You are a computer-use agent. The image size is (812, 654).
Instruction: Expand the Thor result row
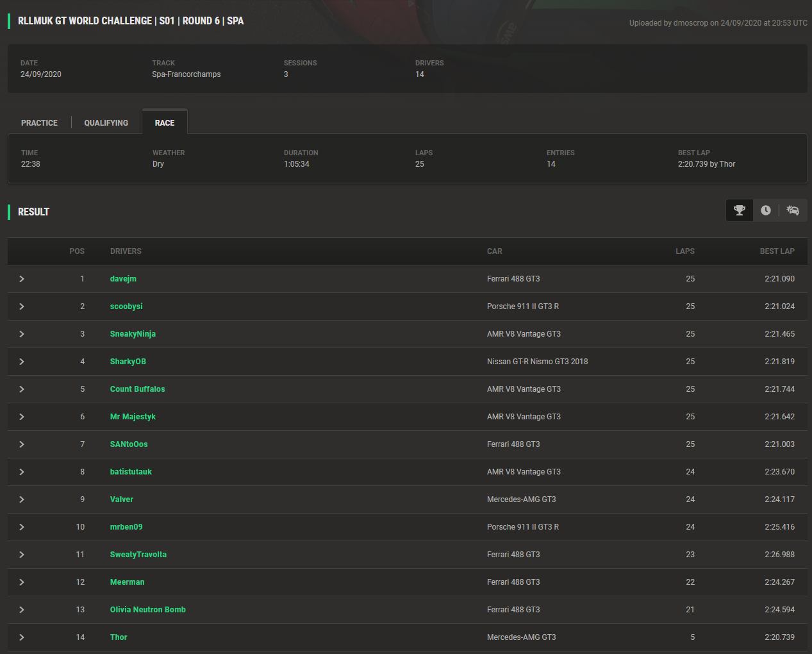tap(22, 637)
